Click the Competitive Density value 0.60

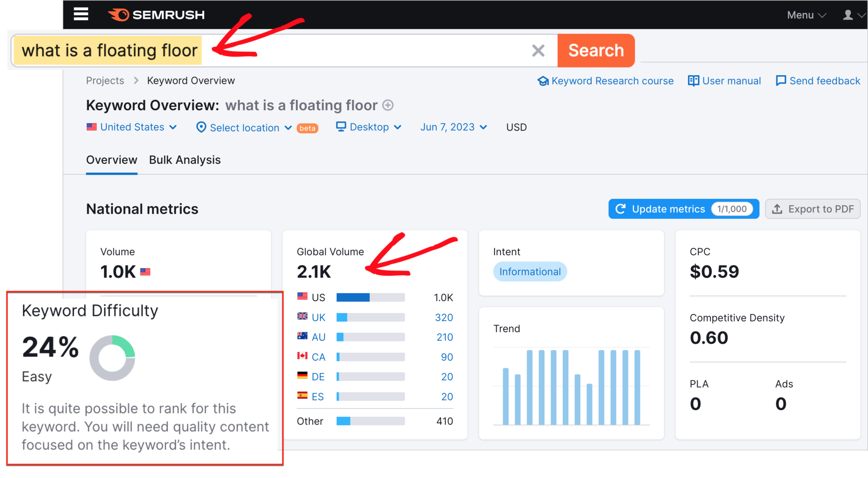pyautogui.click(x=709, y=338)
